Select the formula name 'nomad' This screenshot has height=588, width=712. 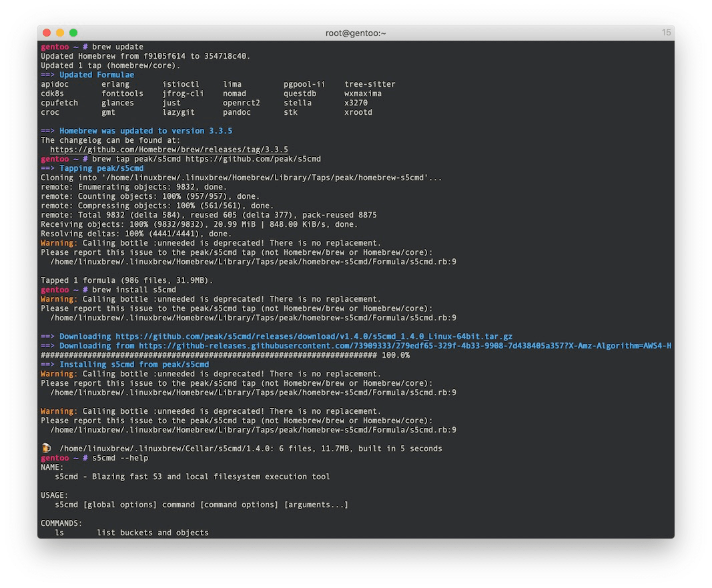pyautogui.click(x=234, y=93)
